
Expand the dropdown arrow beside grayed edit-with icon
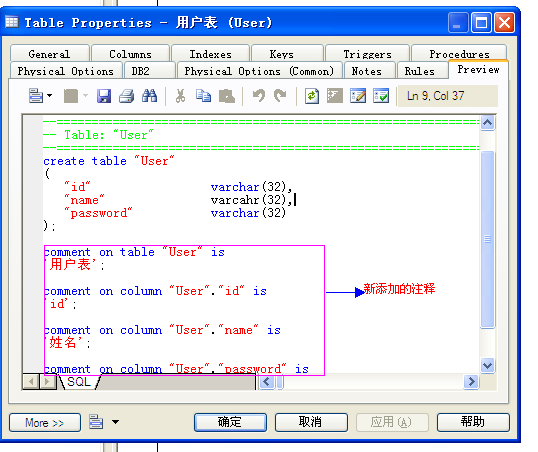pyautogui.click(x=85, y=96)
